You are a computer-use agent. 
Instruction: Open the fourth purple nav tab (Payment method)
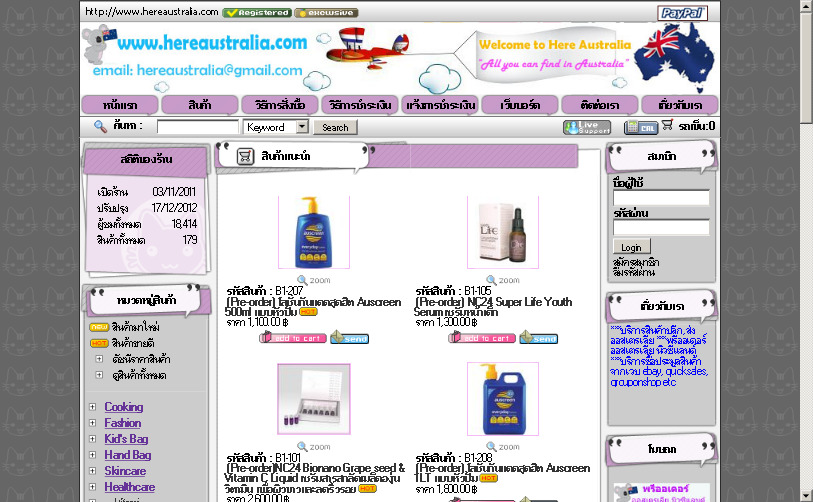[360, 105]
